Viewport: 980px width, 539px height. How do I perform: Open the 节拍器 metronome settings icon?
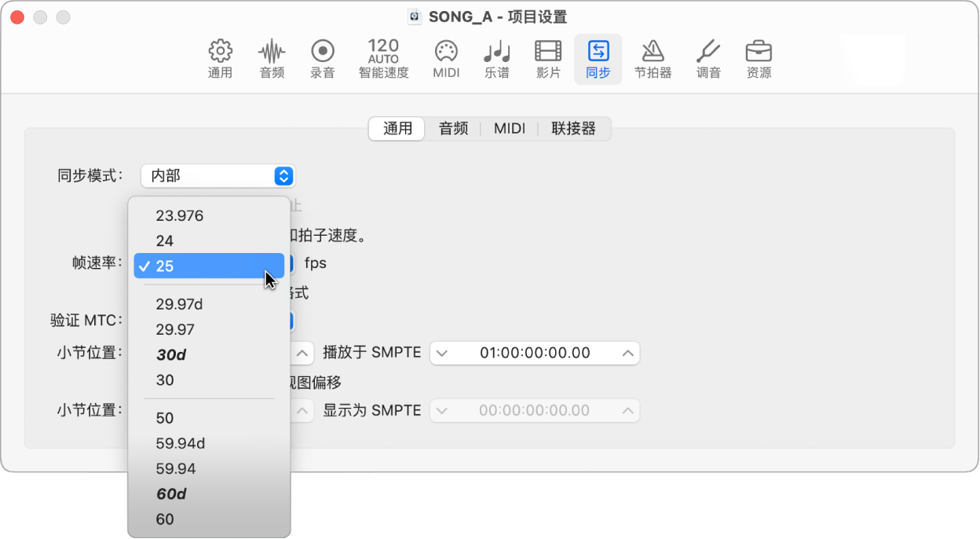pos(653,58)
